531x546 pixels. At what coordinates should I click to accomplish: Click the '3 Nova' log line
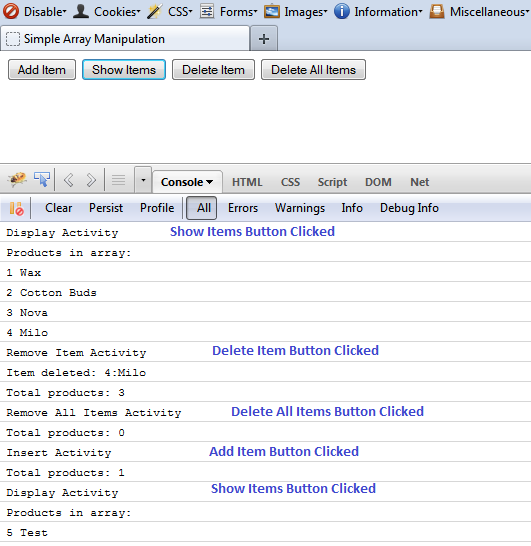coord(265,312)
